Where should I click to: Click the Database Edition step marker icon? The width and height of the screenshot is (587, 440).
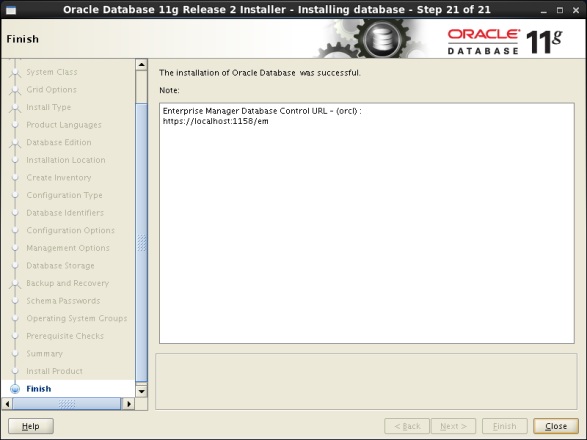tap(15, 143)
